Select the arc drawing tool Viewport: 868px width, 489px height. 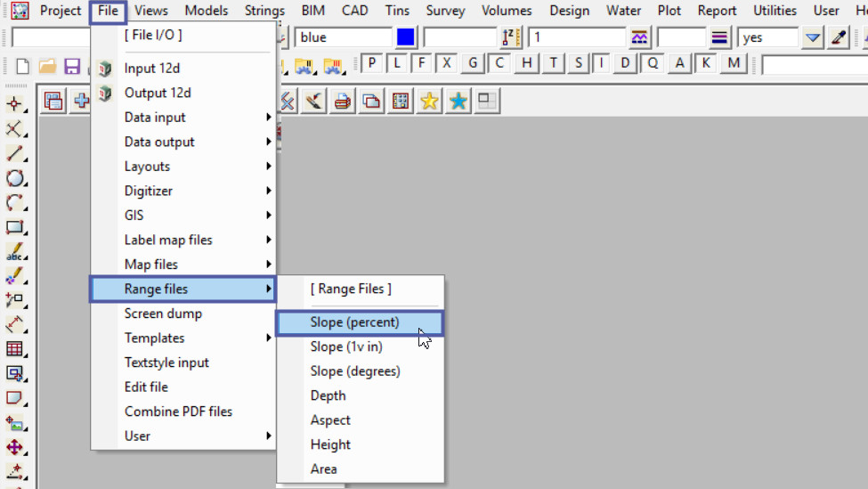tap(15, 203)
